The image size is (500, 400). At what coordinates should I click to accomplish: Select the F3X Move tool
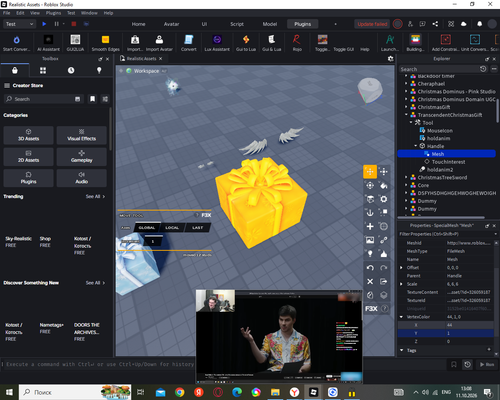(x=370, y=172)
